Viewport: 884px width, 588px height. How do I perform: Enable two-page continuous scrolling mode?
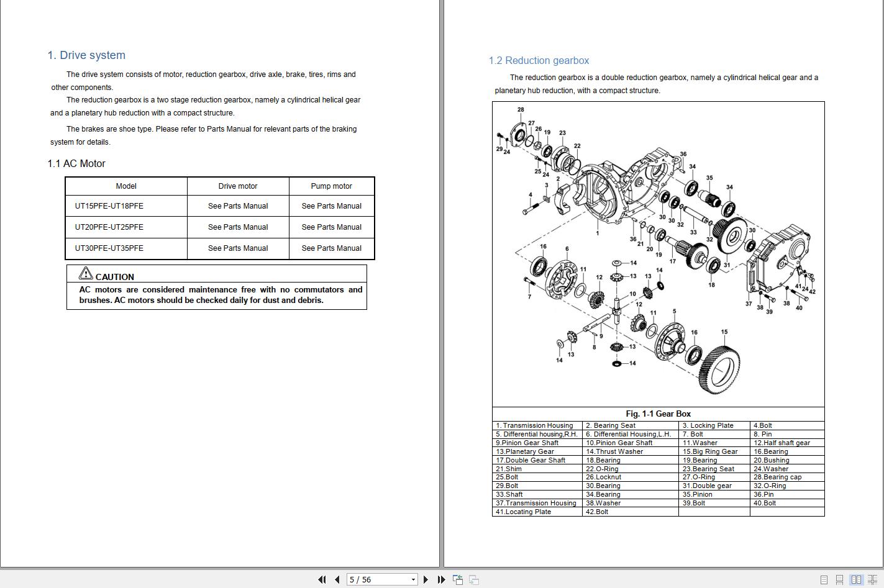(x=873, y=579)
